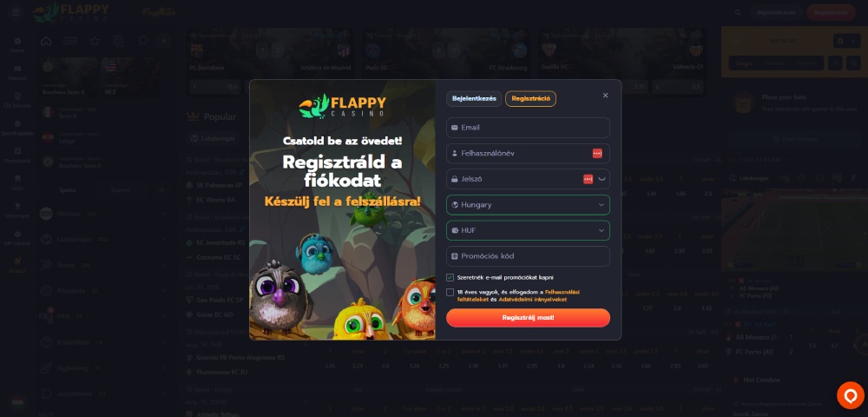This screenshot has height=417, width=868.
Task: Close the registration dialog with X
Action: click(605, 96)
